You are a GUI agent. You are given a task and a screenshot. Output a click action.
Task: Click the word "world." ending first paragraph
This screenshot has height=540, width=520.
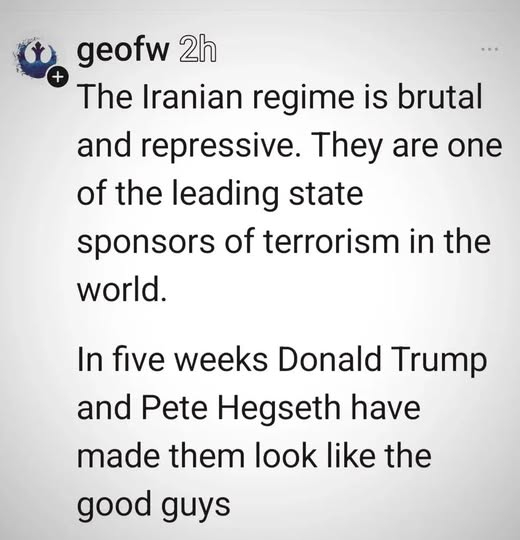pyautogui.click(x=122, y=288)
